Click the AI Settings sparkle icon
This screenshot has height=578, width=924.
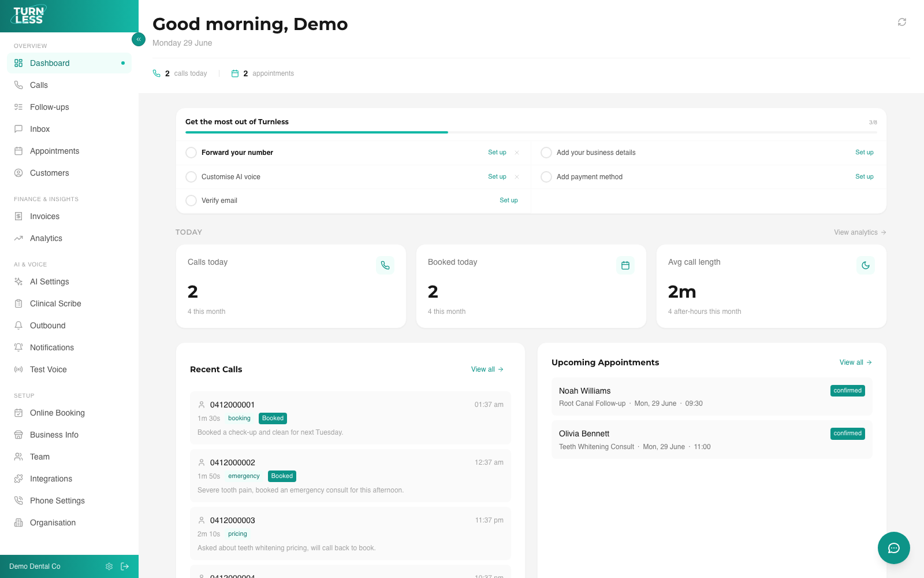18,281
